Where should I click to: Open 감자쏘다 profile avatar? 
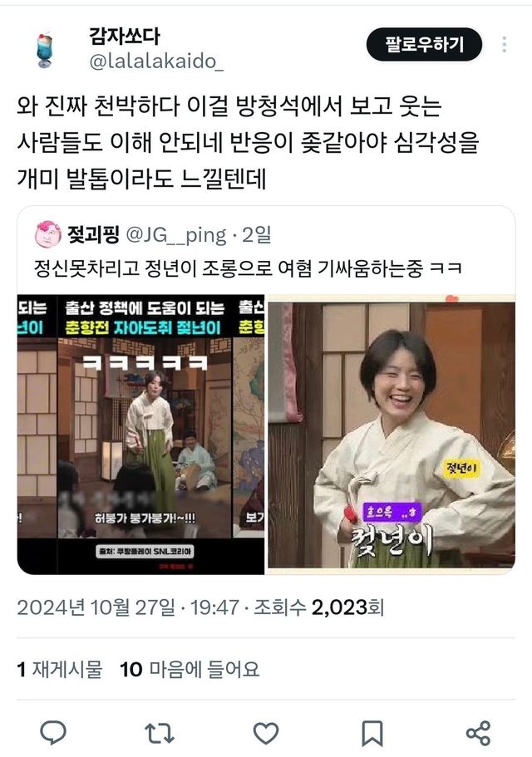(44, 50)
